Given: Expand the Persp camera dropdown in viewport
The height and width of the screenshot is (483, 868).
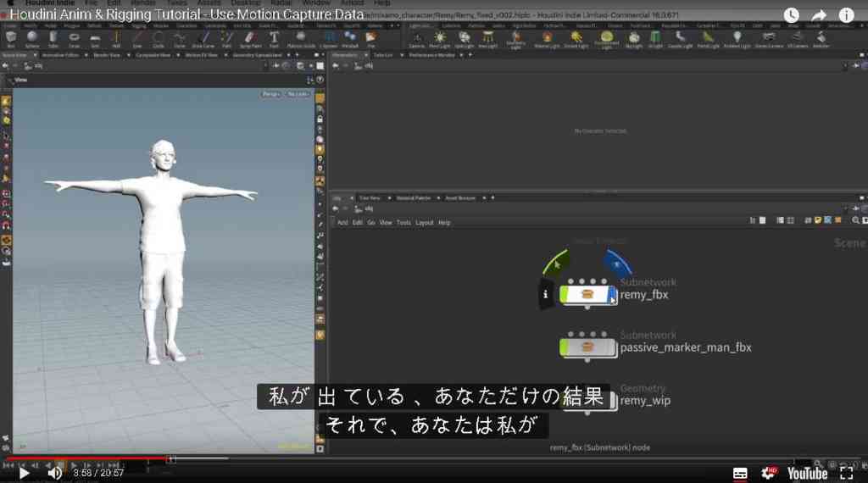Looking at the screenshot, I should (x=271, y=94).
